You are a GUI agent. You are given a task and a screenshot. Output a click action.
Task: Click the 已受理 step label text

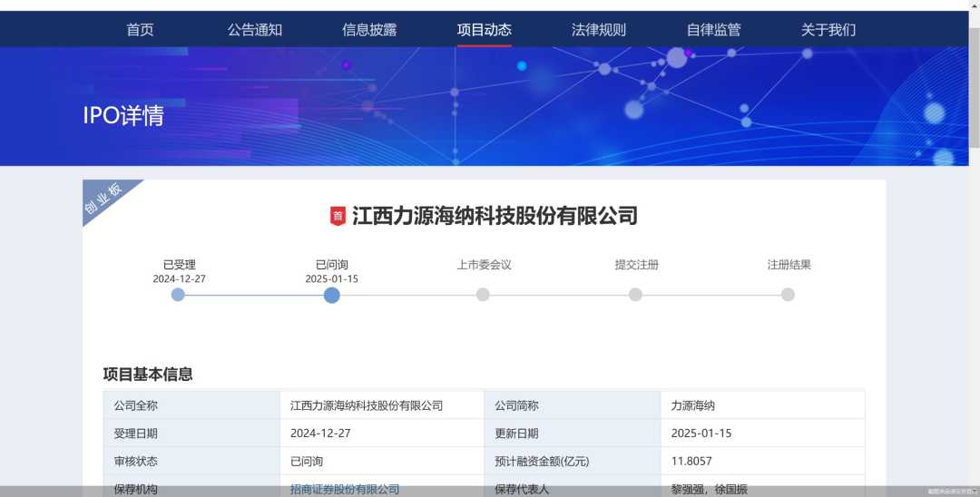click(180, 265)
